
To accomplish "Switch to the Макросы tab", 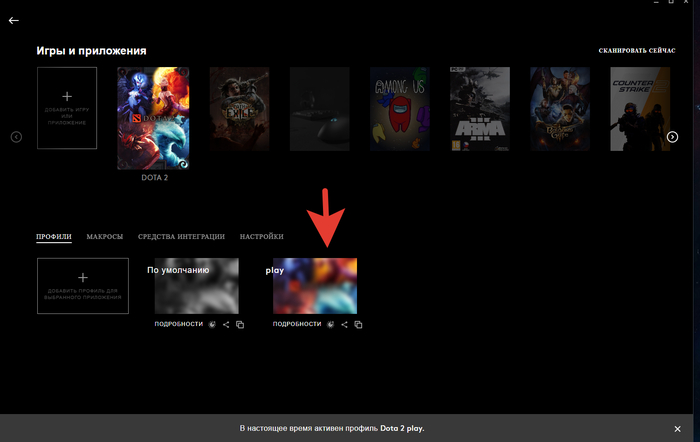I will pos(105,237).
